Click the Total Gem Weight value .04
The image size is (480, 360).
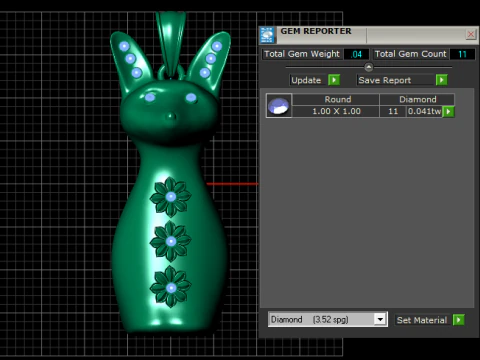356,54
